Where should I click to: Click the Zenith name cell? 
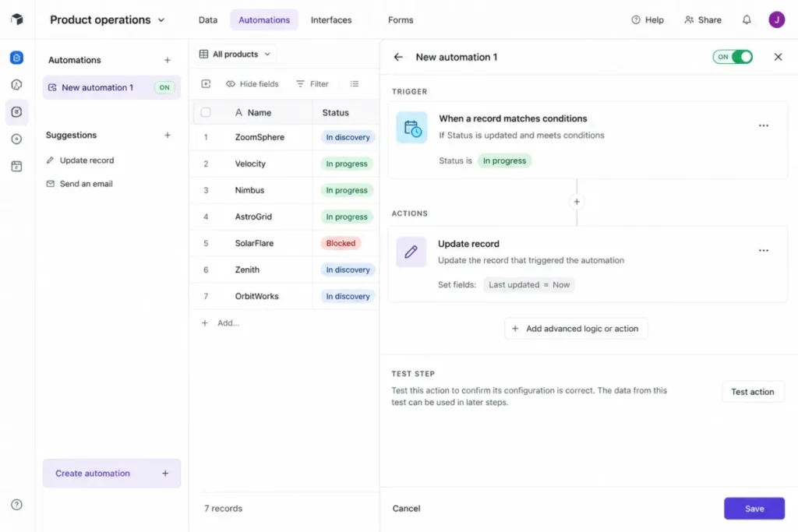247,270
